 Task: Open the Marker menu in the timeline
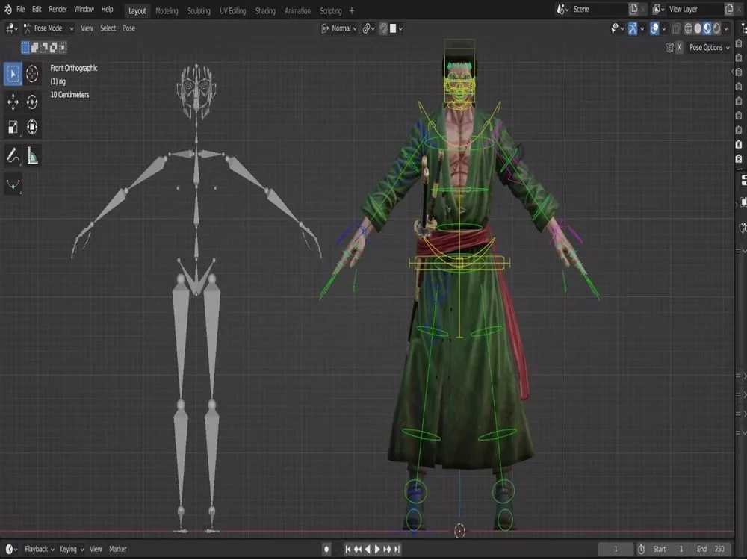click(x=118, y=548)
